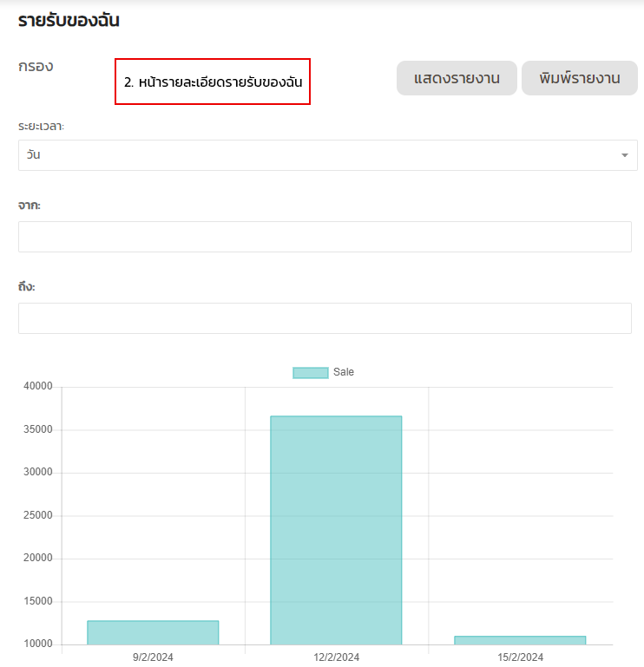Click the กรอง filter section label
Screen dimensions: 644x667
36,66
